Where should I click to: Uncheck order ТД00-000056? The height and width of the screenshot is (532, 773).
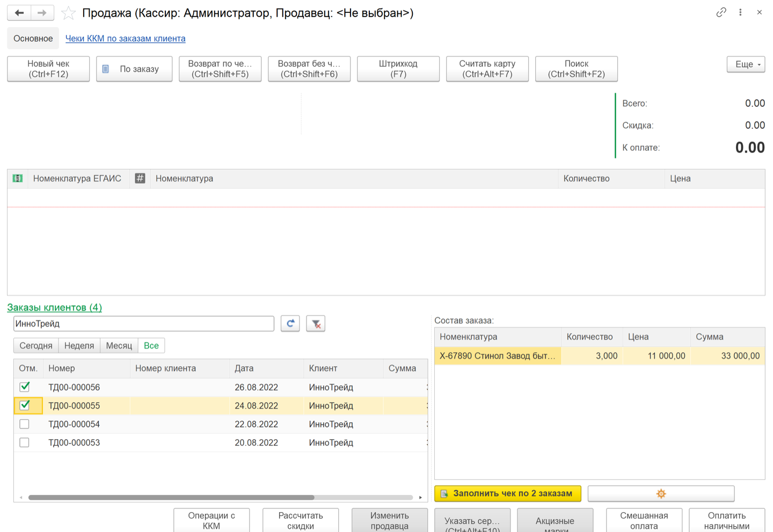tap(25, 387)
